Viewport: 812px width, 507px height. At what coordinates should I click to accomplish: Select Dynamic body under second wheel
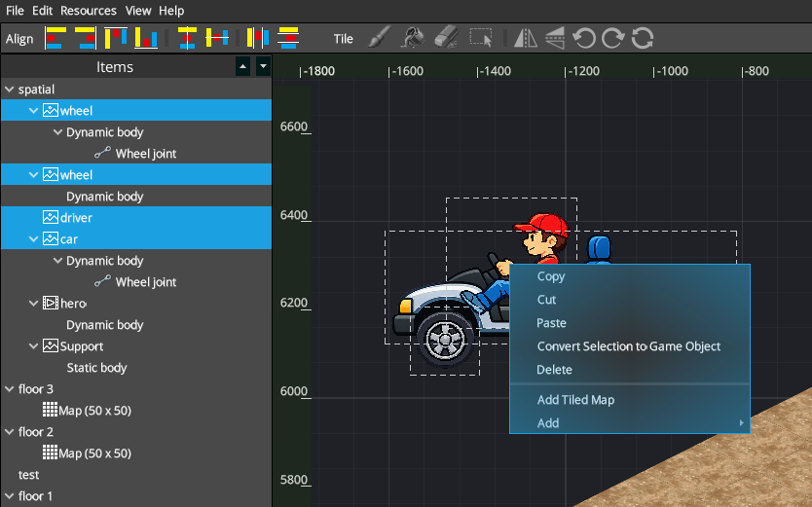point(136,196)
